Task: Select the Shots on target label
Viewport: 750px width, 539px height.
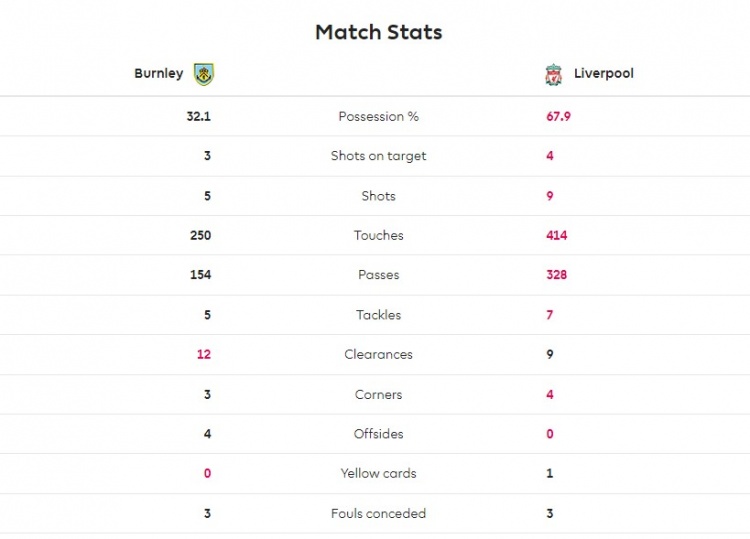Action: pyautogui.click(x=378, y=156)
